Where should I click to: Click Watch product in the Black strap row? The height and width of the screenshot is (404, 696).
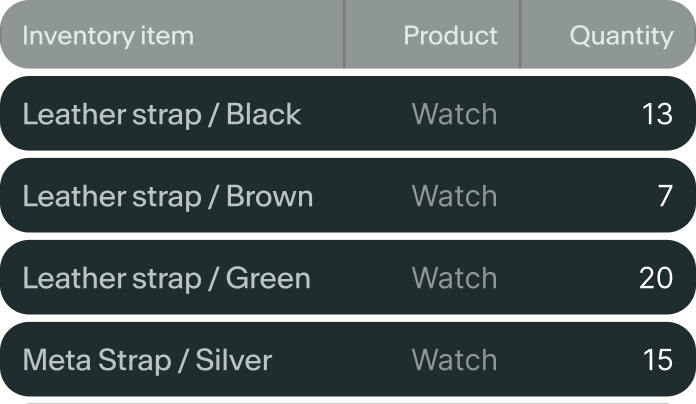pyautogui.click(x=454, y=115)
